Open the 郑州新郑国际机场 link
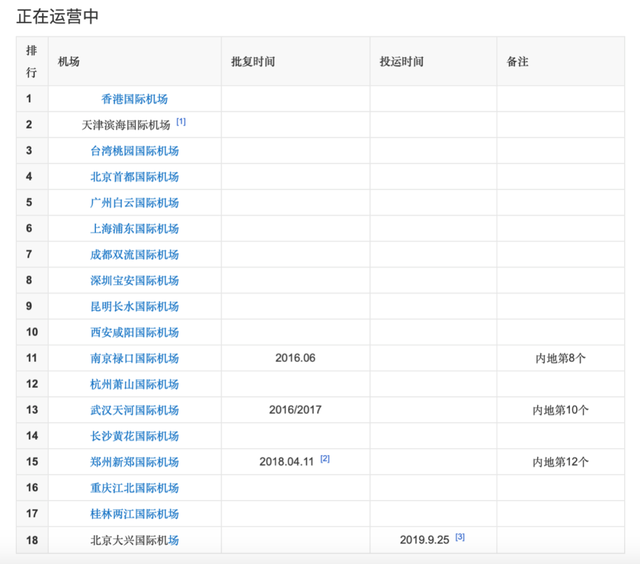 click(x=134, y=462)
